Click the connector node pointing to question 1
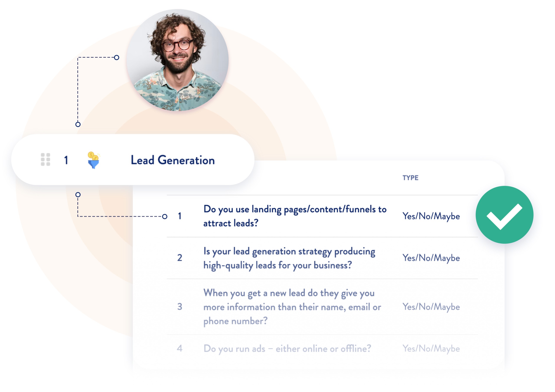The image size is (555, 392). click(165, 217)
